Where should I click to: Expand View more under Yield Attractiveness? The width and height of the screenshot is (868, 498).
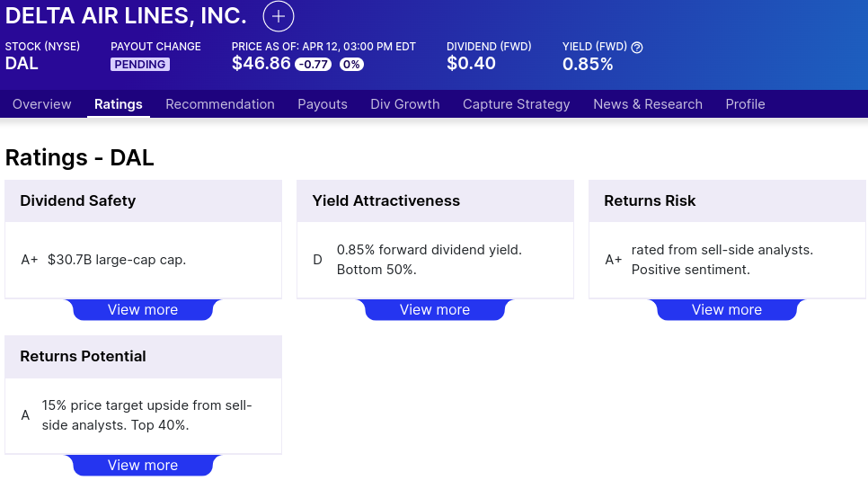435,310
